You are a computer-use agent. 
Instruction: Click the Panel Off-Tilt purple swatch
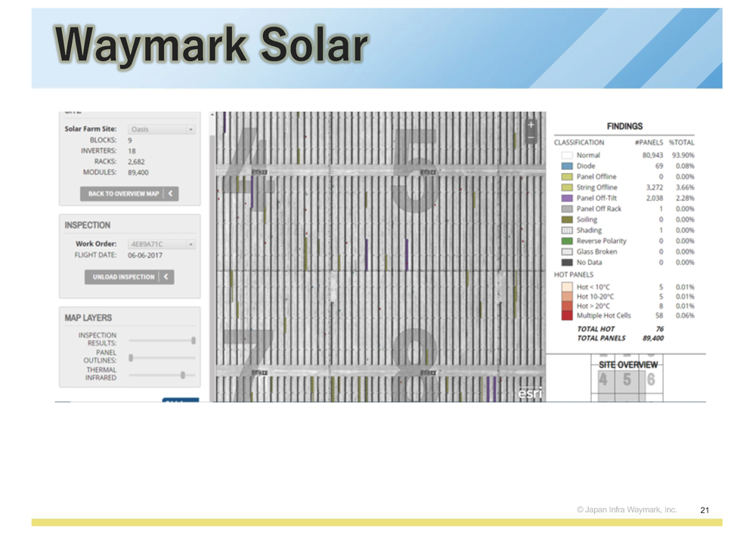(x=567, y=198)
